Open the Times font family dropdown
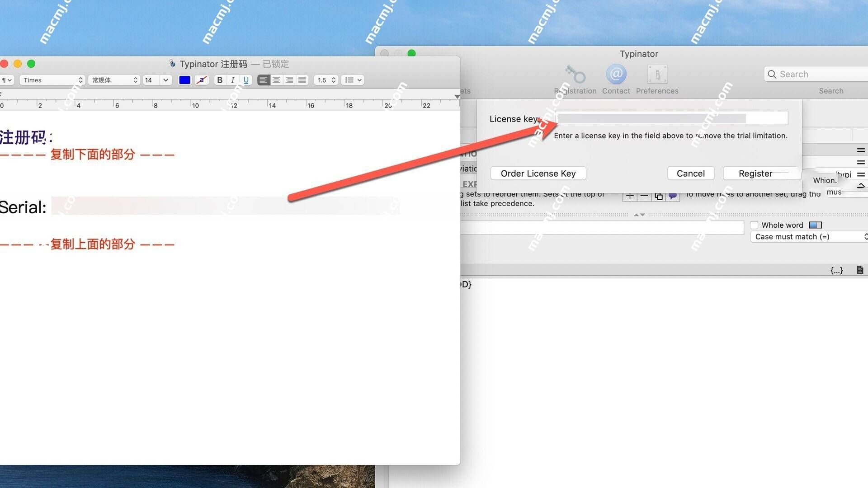Viewport: 868px width, 488px height. click(x=52, y=80)
